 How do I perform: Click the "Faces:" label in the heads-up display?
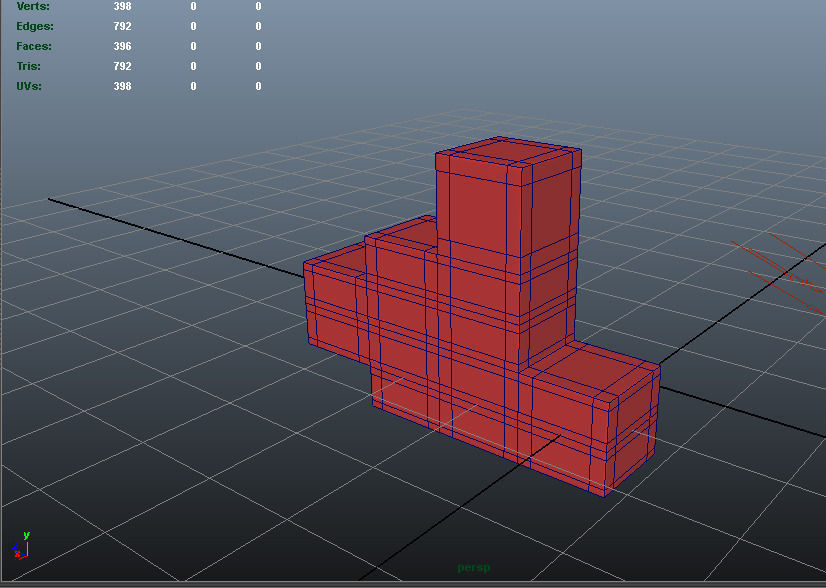pos(34,46)
